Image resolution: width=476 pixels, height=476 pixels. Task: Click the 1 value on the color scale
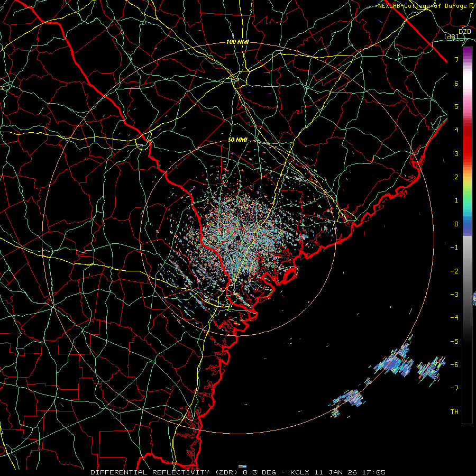click(x=456, y=200)
